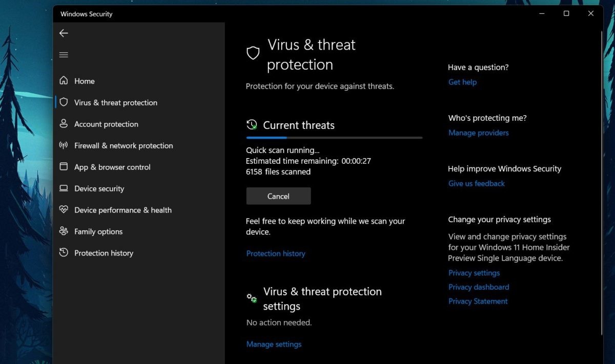This screenshot has height=364, width=615.
Task: Click the Manage settings link
Action: coord(274,344)
